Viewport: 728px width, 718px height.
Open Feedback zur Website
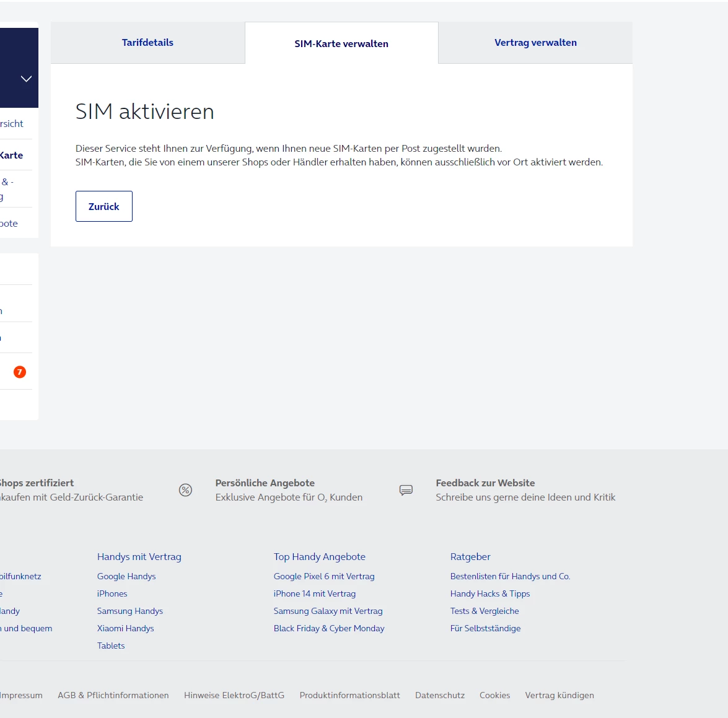pos(485,483)
